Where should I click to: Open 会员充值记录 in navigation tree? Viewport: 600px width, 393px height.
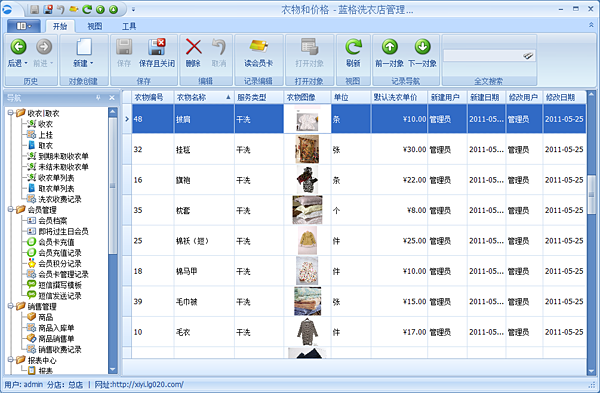60,253
